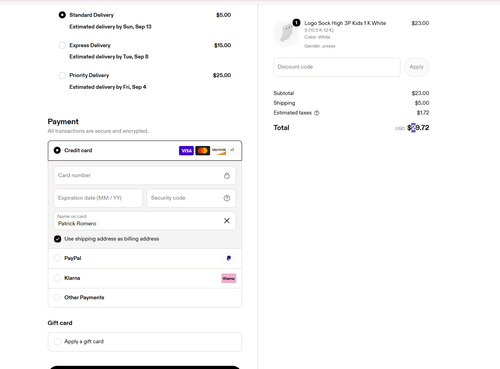Uncheck Use shipping address as billing address
This screenshot has height=369, width=500.
coord(57,239)
